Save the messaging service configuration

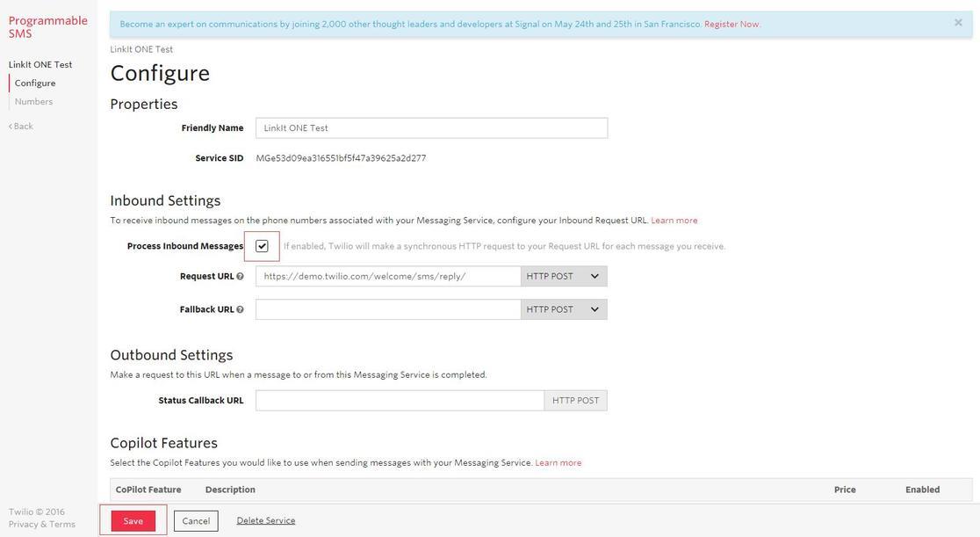133,520
